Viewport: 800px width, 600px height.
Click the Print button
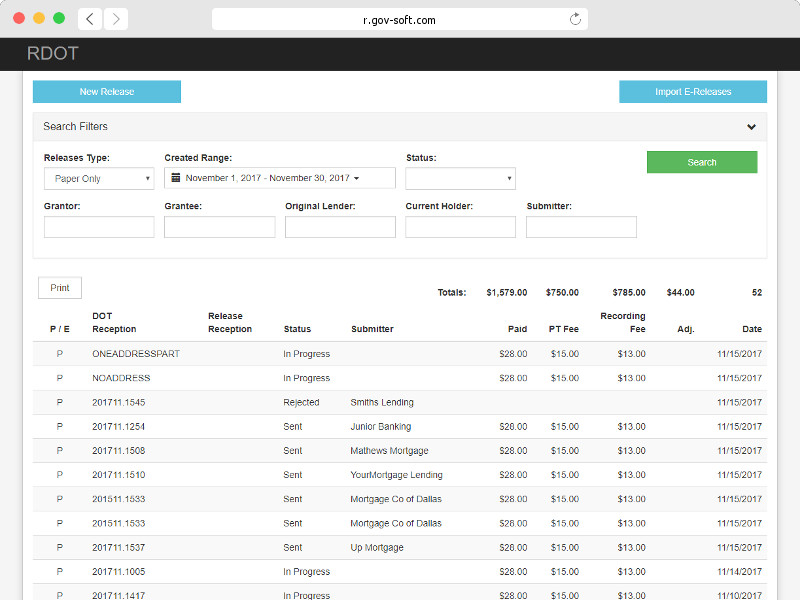click(60, 288)
